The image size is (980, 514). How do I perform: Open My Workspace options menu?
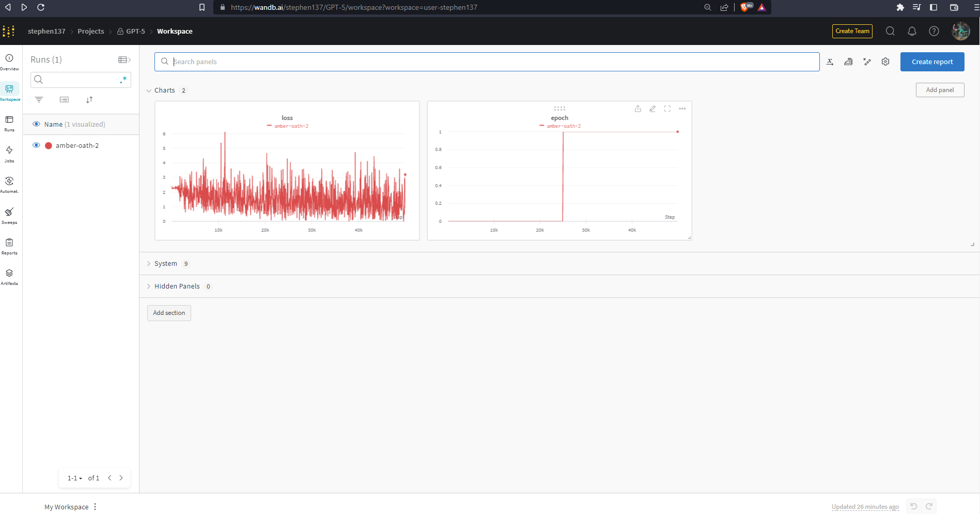tap(95, 507)
